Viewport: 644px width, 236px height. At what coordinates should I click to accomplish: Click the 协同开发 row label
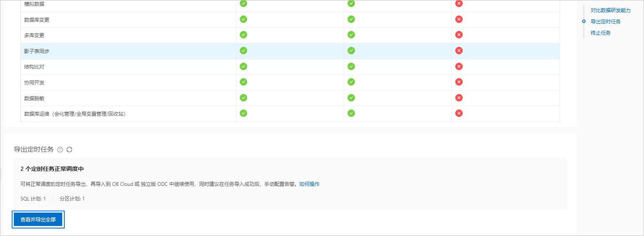(34, 83)
